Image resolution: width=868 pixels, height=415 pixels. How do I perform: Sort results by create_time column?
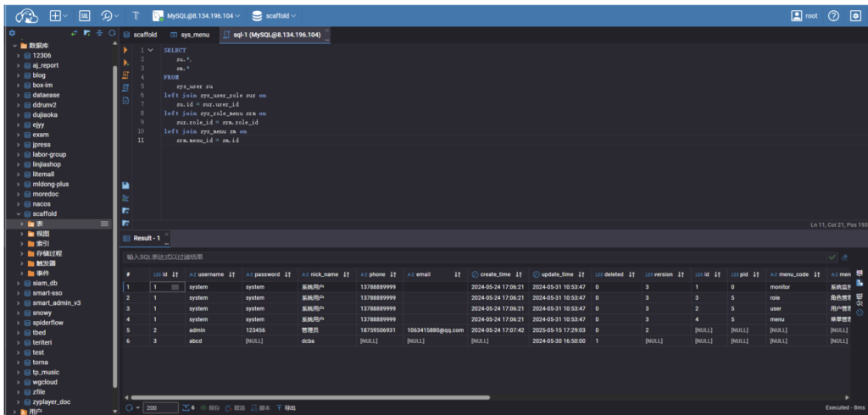[519, 274]
